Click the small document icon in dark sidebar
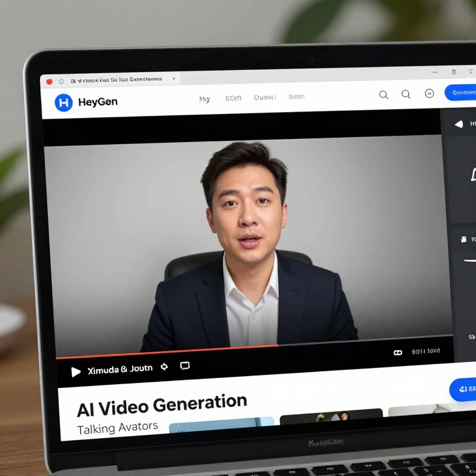Image resolution: width=476 pixels, height=476 pixels. pos(464,239)
